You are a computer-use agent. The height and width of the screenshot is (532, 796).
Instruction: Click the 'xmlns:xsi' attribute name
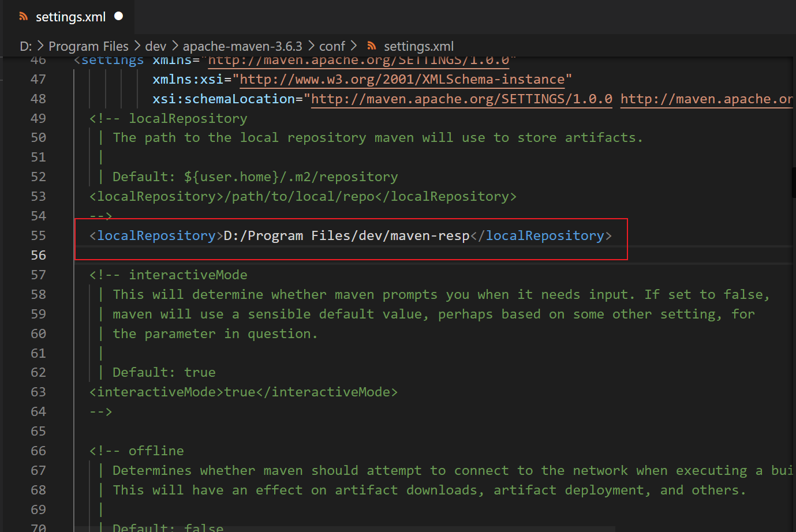pyautogui.click(x=188, y=79)
